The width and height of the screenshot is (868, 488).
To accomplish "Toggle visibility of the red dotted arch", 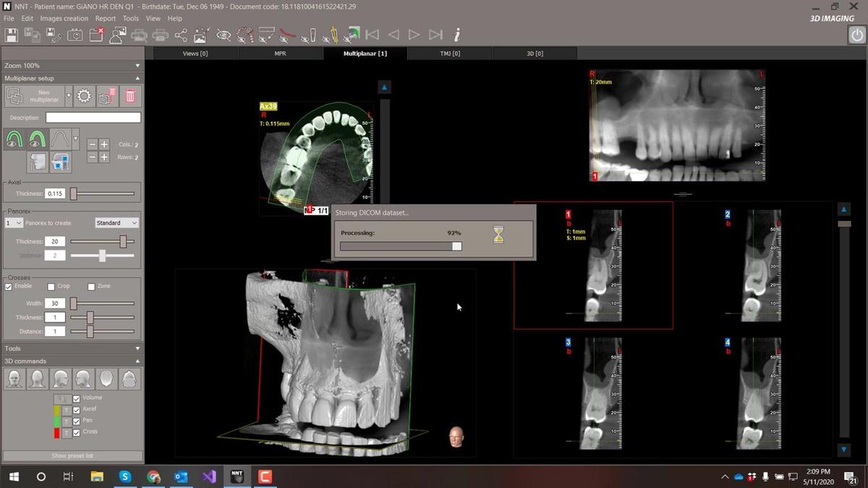I will click(x=247, y=34).
